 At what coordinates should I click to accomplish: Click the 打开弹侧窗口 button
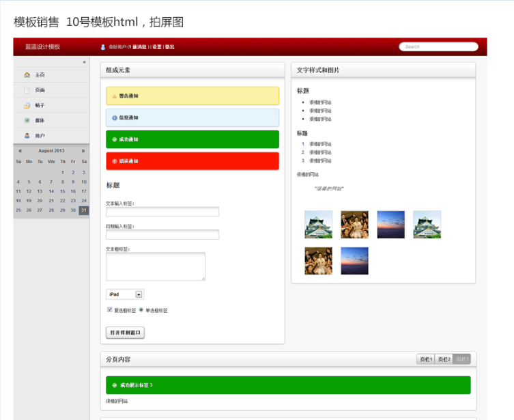click(x=125, y=333)
